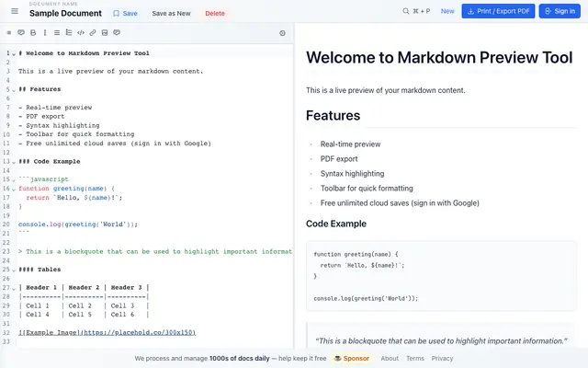Open version history with the clock icon

pos(282,33)
